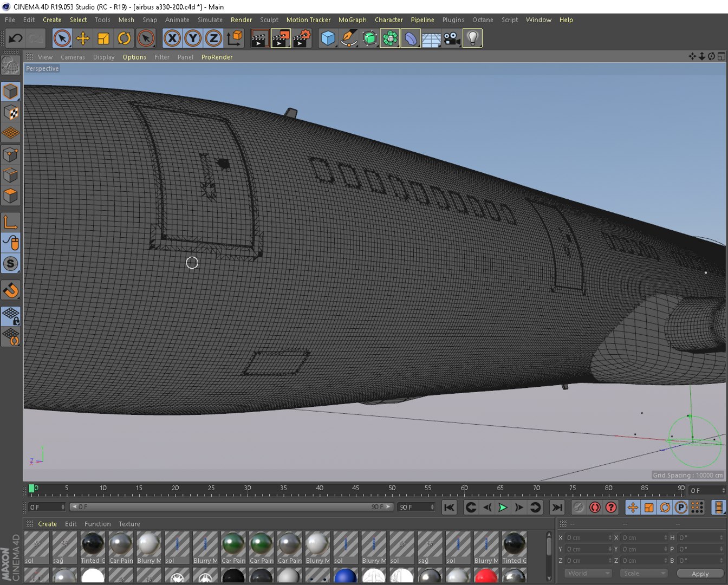Click the H rotation field
This screenshot has width=728, height=585.
[x=701, y=538]
